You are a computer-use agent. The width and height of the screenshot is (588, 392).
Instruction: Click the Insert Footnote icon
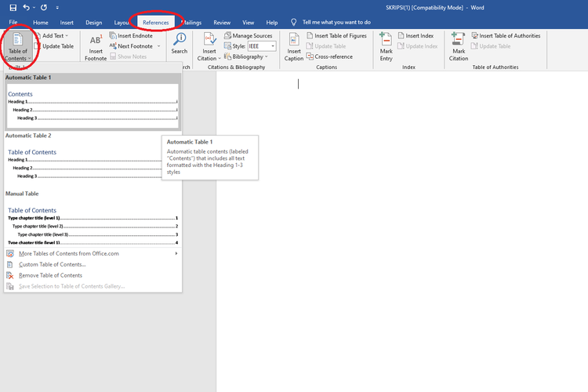click(96, 41)
